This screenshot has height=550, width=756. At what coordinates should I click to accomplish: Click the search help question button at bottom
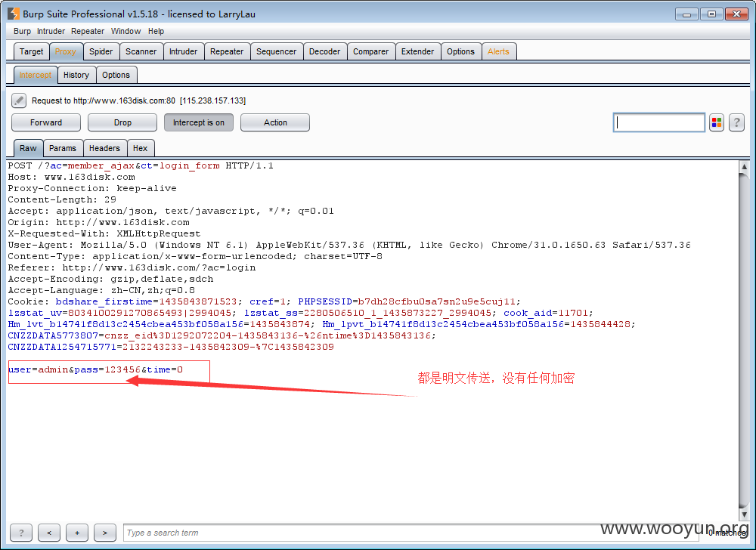pyautogui.click(x=21, y=533)
